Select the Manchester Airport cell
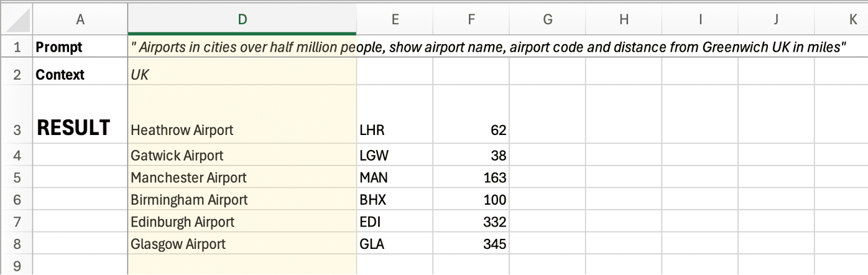Image resolution: width=868 pixels, height=275 pixels. [242, 177]
